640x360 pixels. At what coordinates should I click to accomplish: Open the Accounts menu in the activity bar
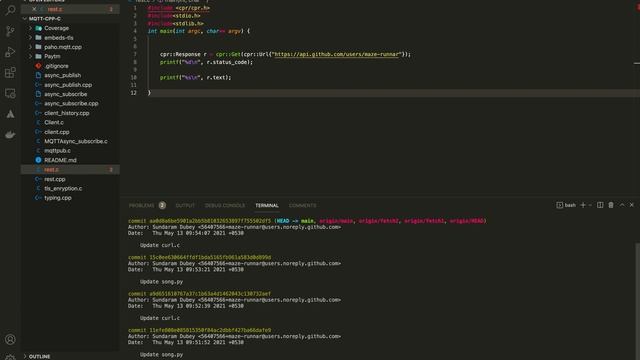tap(10, 339)
